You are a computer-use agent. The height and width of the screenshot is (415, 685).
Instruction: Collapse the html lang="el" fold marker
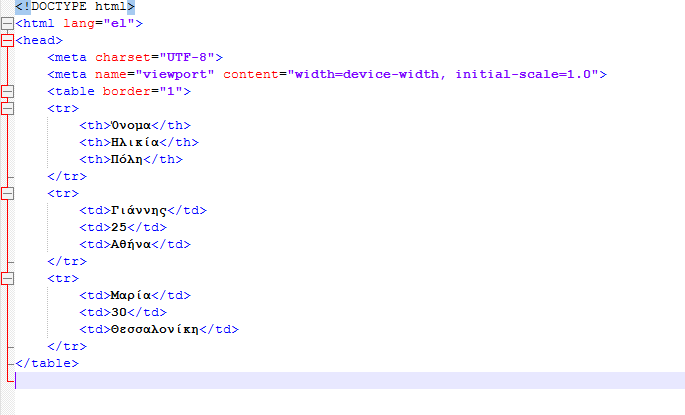coord(7,23)
